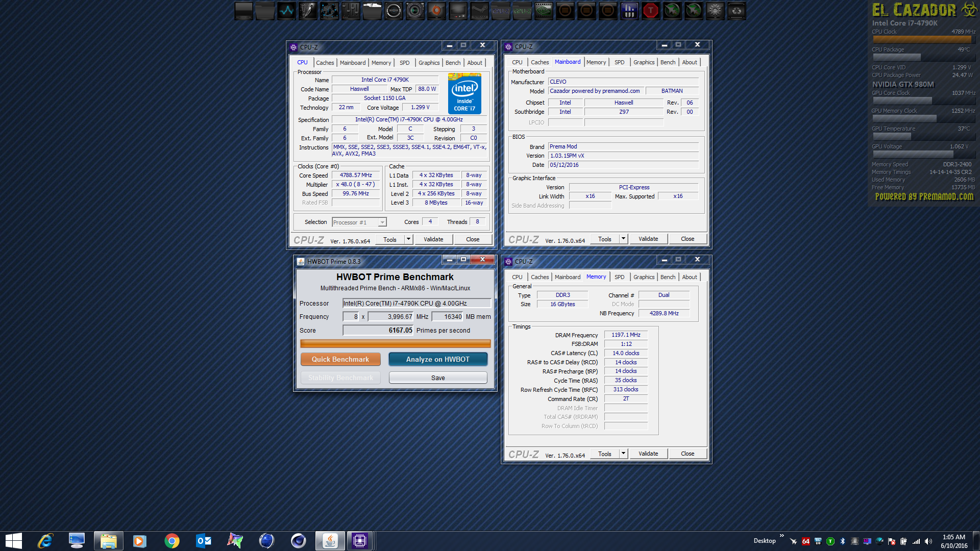Click the CPU Clock bar in El Cazador gadget
The image size is (980, 551).
pyautogui.click(x=923, y=40)
